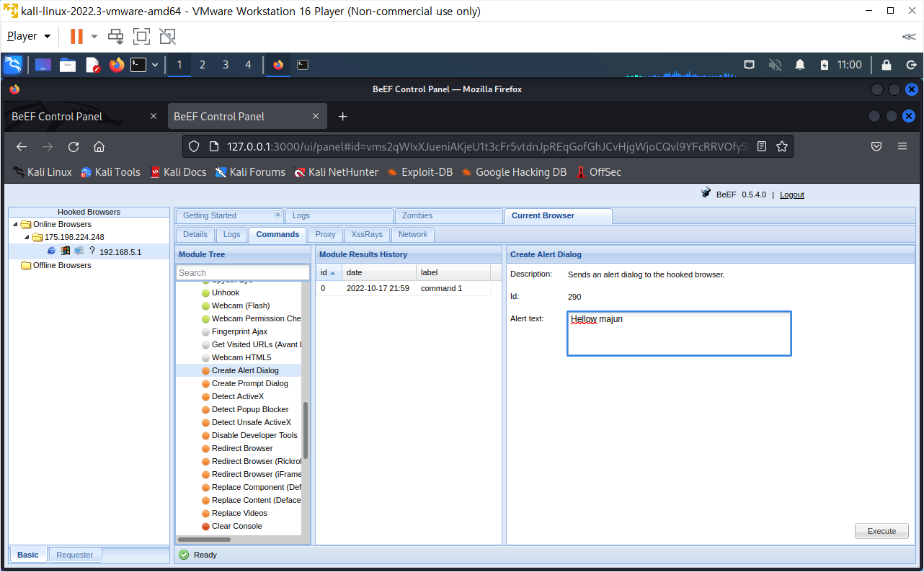
Task: Open the file manager icon in Kali panel
Action: (68, 65)
